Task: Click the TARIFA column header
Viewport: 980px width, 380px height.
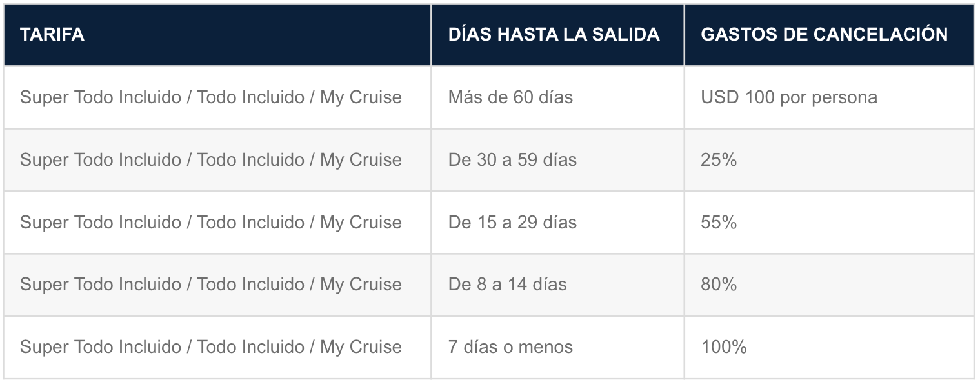Action: click(x=217, y=35)
